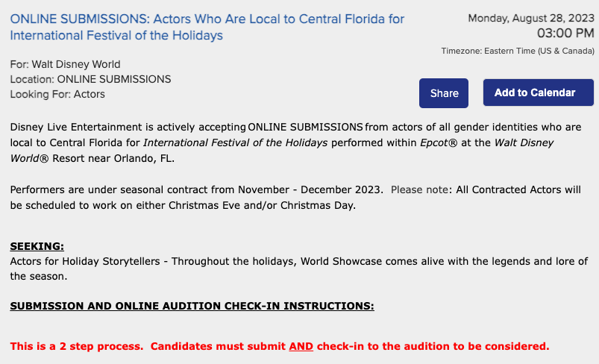The height and width of the screenshot is (364, 599).
Task: Click the underlined SEEKING heading
Action: (x=37, y=246)
